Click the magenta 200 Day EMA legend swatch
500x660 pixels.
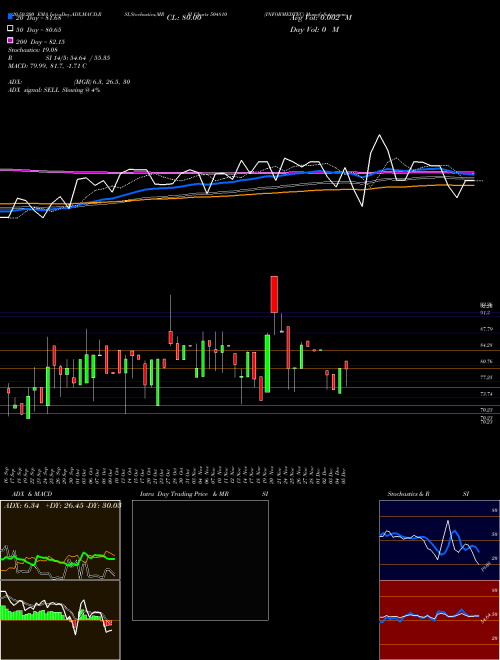click(10, 40)
